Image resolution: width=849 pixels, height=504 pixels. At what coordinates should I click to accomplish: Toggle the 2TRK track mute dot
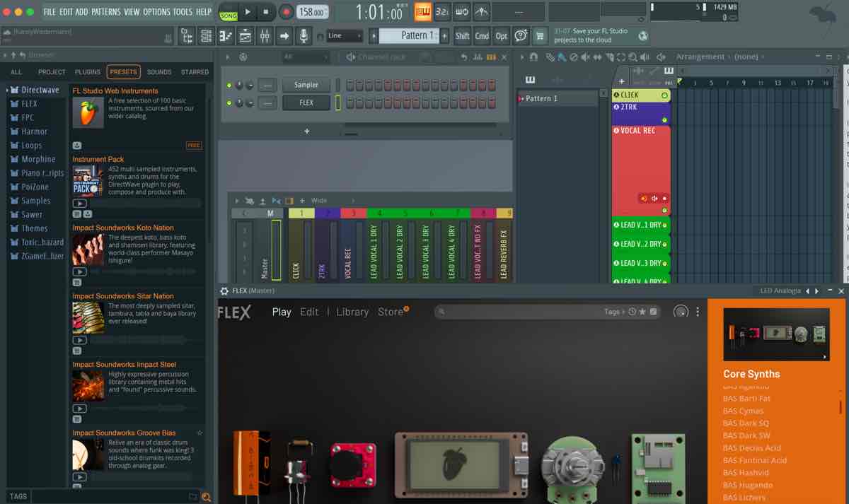[664, 120]
